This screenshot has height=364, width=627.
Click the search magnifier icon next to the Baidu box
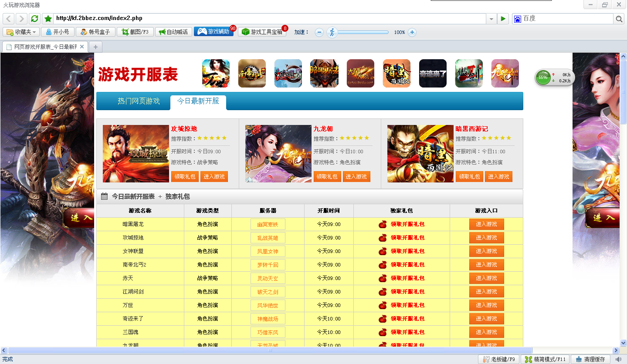coord(619,19)
